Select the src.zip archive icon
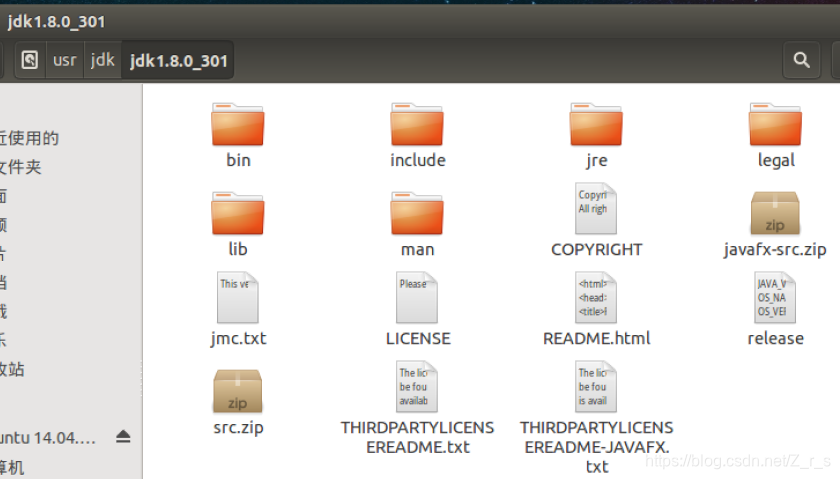This screenshot has height=479, width=840. pyautogui.click(x=238, y=391)
